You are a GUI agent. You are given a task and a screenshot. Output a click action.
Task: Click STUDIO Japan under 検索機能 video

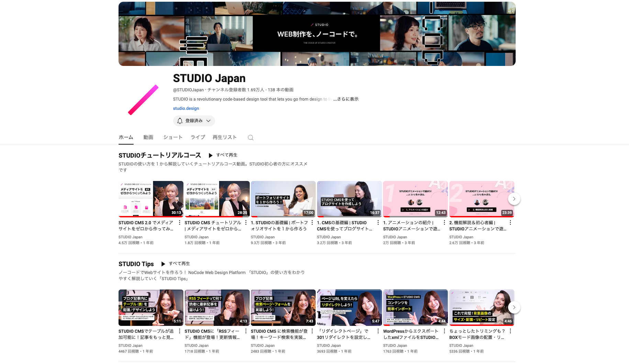(263, 346)
